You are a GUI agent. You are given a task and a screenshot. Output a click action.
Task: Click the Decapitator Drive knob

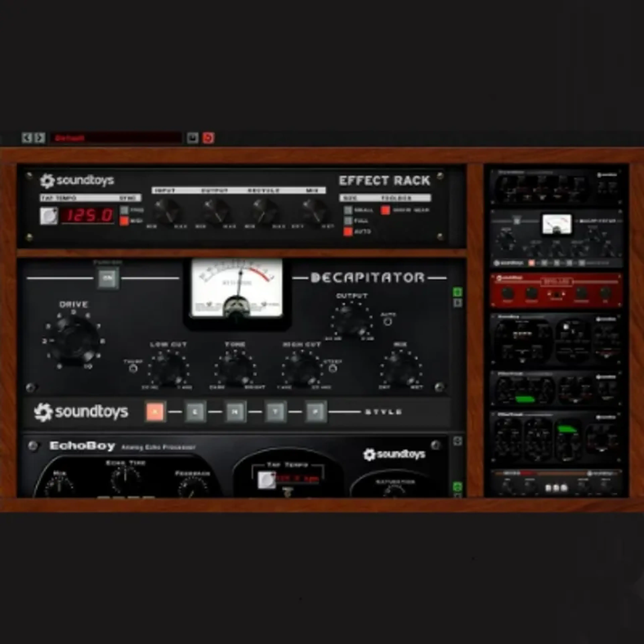coord(74,341)
